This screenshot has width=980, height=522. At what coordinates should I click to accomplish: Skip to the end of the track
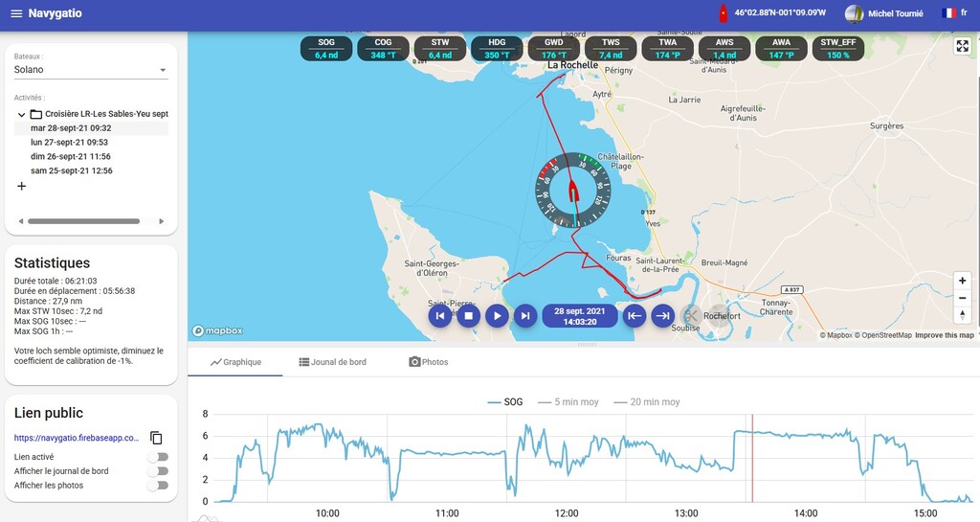click(x=524, y=315)
